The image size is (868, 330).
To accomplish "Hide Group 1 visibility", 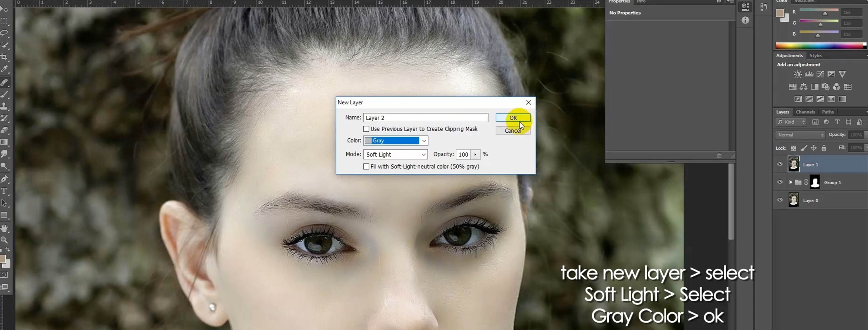I will tap(780, 182).
